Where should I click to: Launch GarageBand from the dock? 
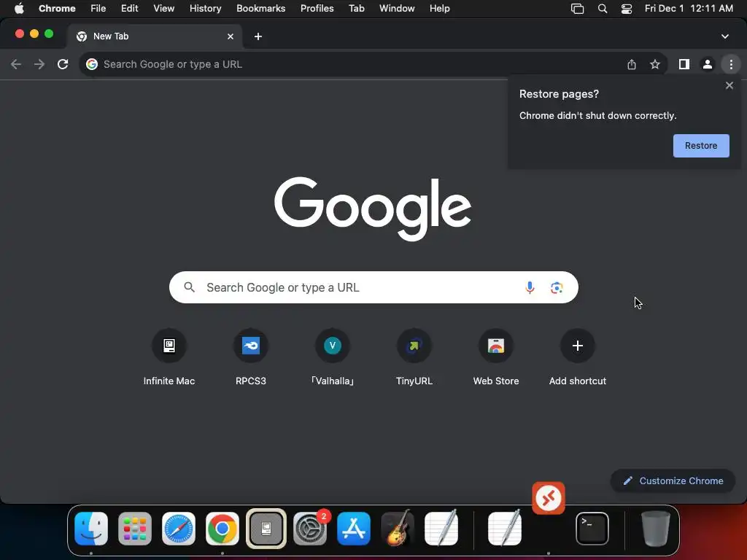[398, 529]
